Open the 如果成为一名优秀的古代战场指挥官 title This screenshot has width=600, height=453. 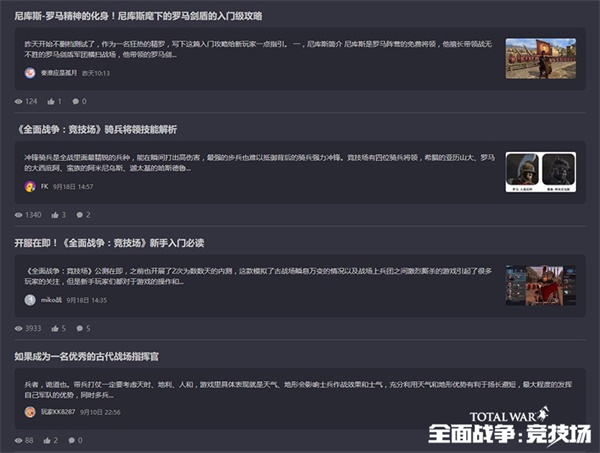click(86, 357)
